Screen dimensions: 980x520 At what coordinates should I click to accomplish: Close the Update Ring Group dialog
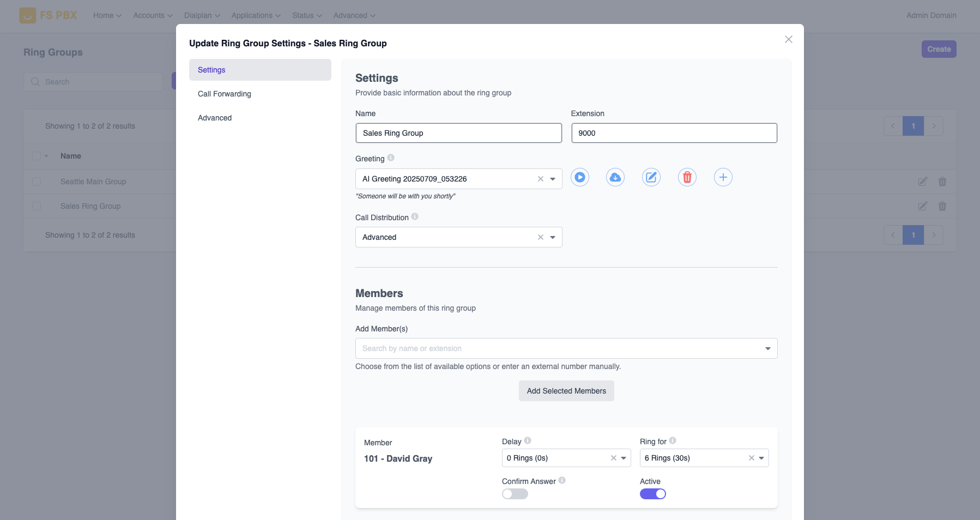click(x=788, y=39)
